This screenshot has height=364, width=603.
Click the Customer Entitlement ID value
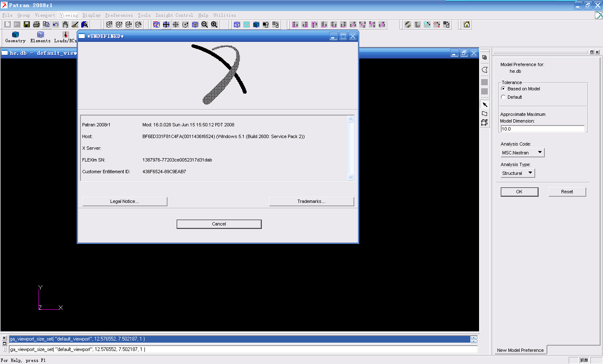(x=164, y=172)
